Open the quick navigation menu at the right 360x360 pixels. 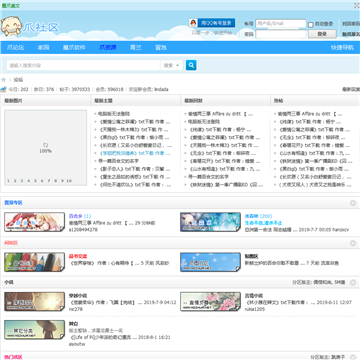342,48
